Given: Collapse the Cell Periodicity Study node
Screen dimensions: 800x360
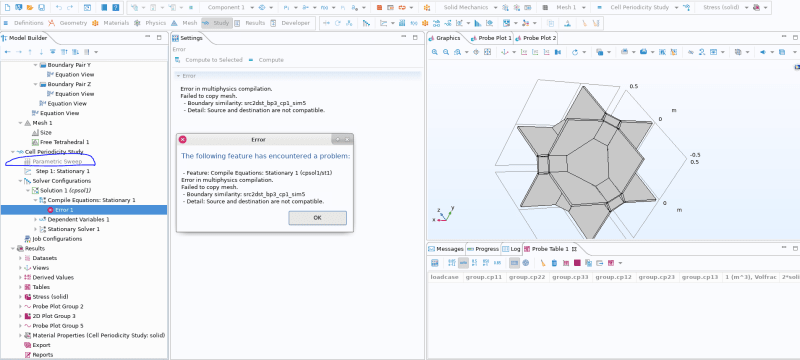Looking at the screenshot, I should (x=13, y=152).
